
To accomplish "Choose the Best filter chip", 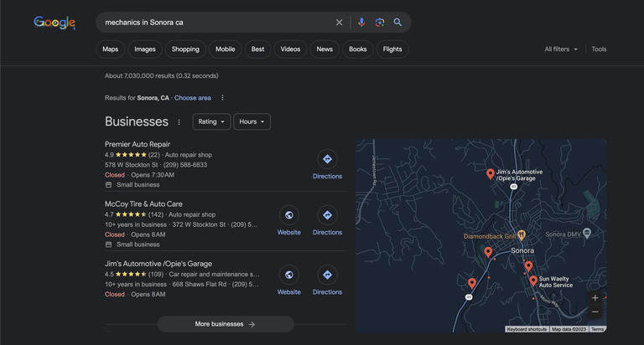I will tap(257, 49).
